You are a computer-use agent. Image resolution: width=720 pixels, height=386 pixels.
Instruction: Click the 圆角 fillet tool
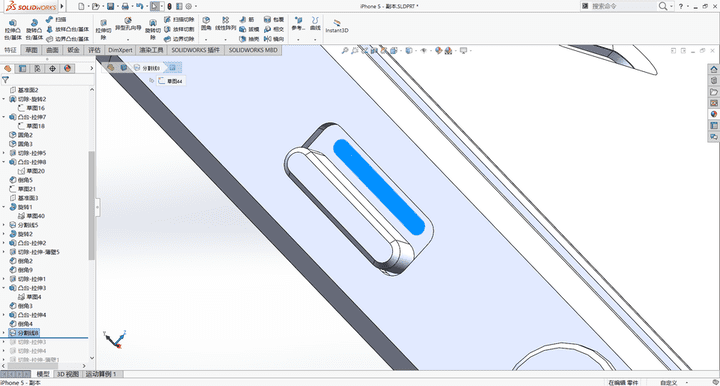tap(206, 24)
